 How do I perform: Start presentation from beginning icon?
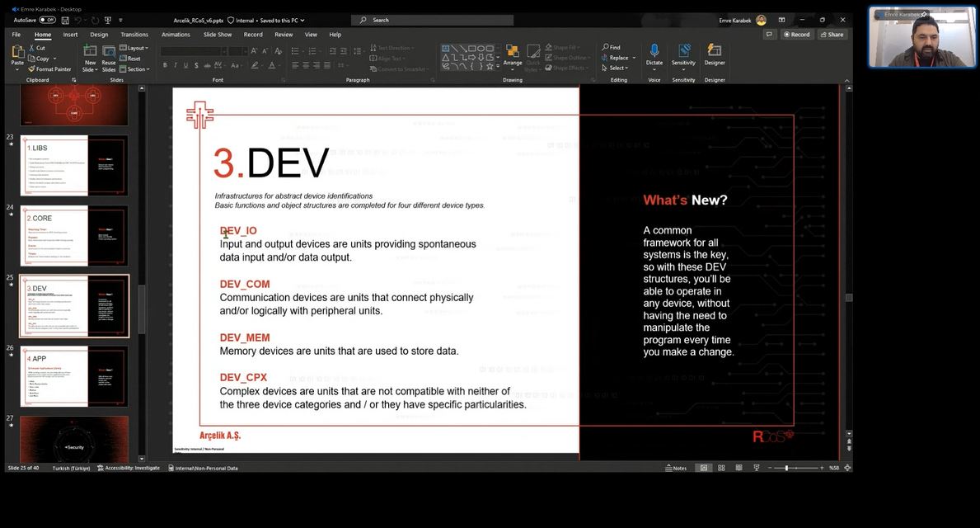tap(108, 20)
